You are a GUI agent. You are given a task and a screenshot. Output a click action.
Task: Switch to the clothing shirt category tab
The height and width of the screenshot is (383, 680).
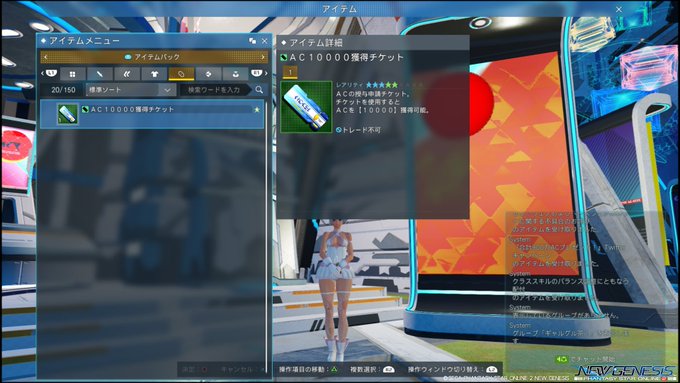tap(154, 74)
